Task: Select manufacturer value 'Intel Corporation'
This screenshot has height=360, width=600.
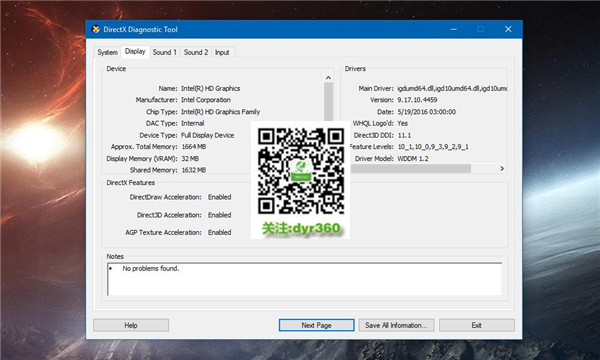Action: 206,100
